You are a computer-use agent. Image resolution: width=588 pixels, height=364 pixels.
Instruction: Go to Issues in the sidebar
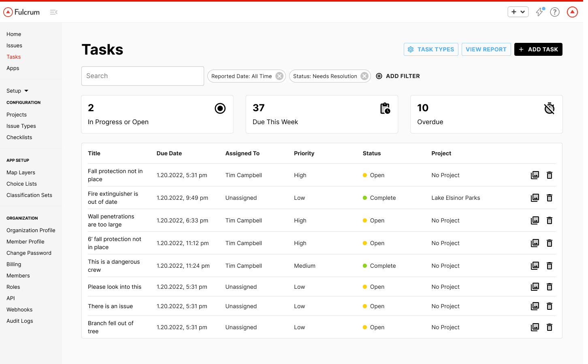[x=14, y=46]
